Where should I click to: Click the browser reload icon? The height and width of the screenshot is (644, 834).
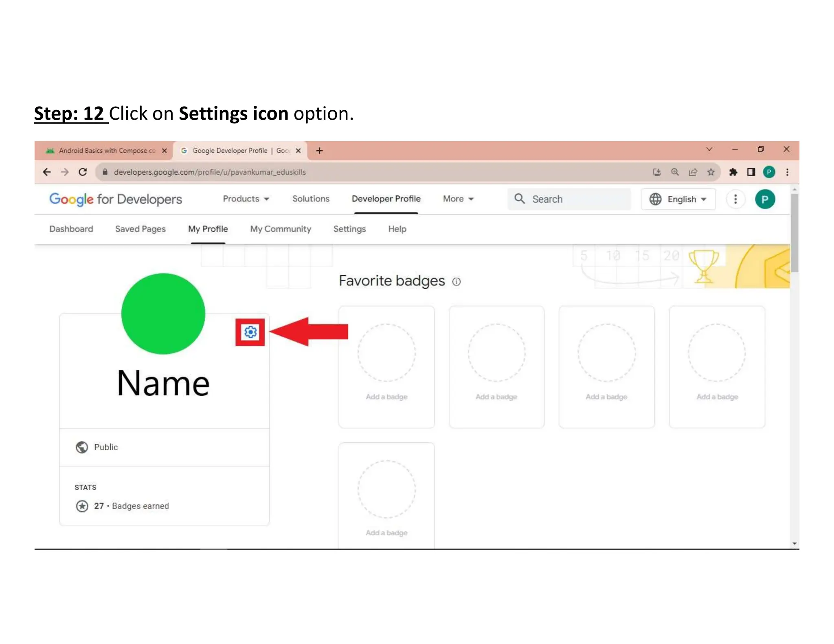click(83, 172)
